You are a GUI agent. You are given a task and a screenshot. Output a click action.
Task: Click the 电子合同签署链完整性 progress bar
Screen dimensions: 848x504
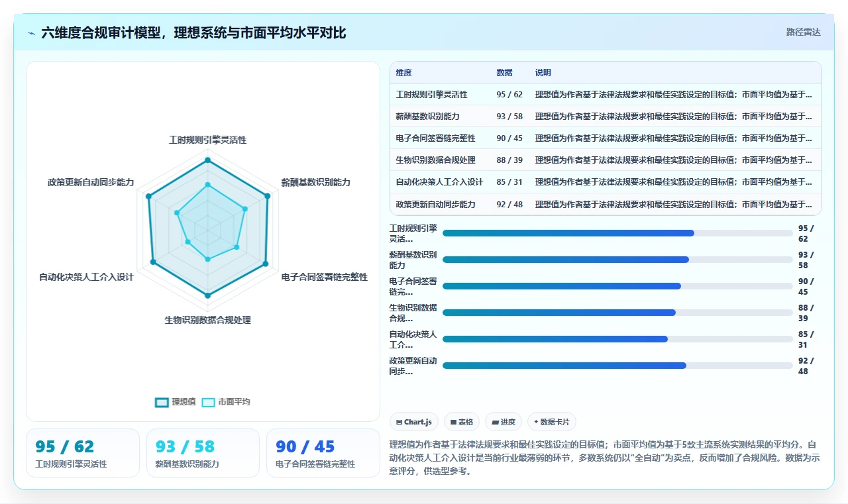pos(617,286)
